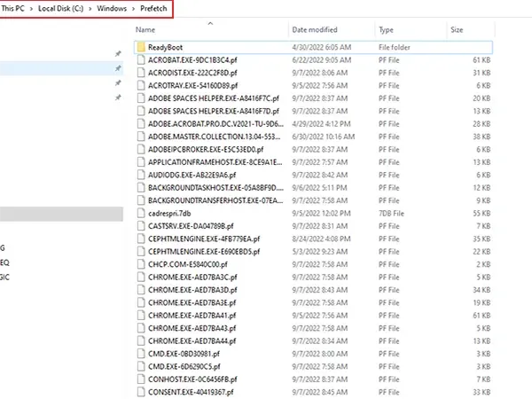The width and height of the screenshot is (532, 399).
Task: Click the 38 KB size cell
Action: click(481, 137)
